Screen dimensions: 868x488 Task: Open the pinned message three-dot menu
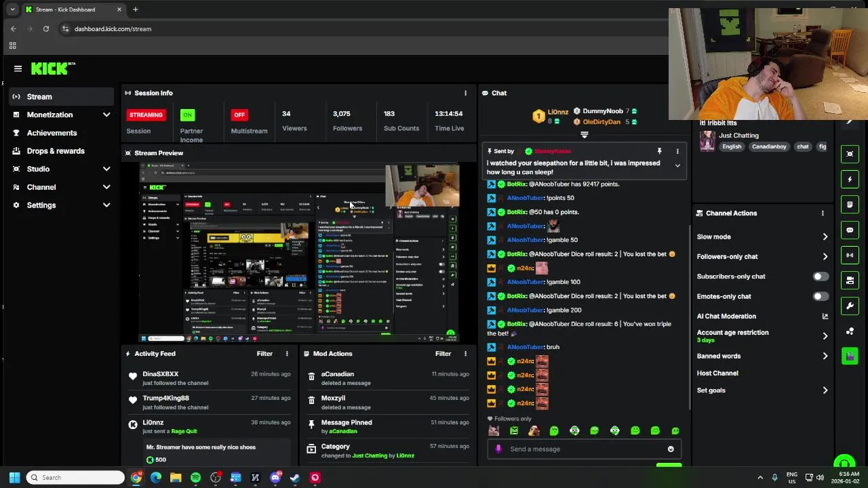click(677, 151)
